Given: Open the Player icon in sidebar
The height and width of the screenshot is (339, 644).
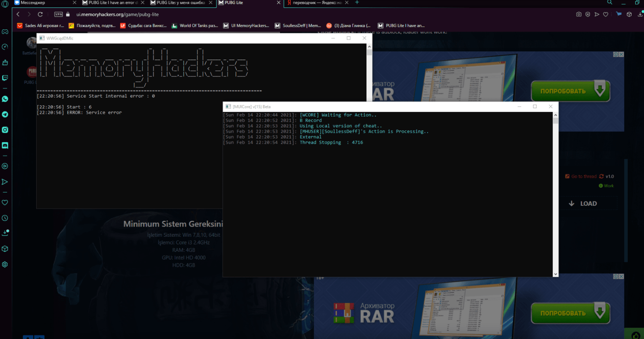Looking at the screenshot, I should (x=5, y=166).
